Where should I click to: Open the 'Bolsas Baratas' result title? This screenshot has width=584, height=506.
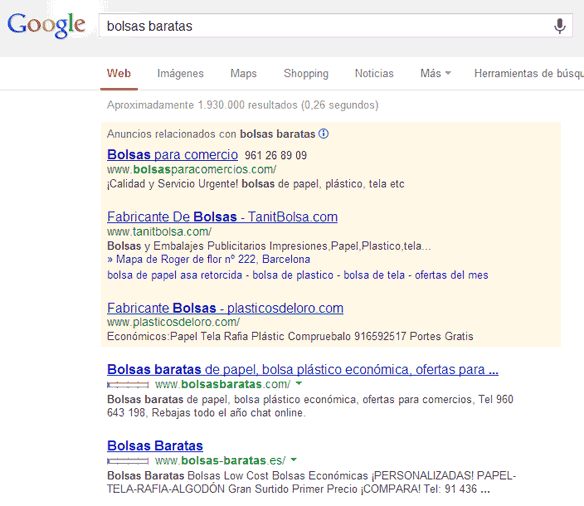155,446
